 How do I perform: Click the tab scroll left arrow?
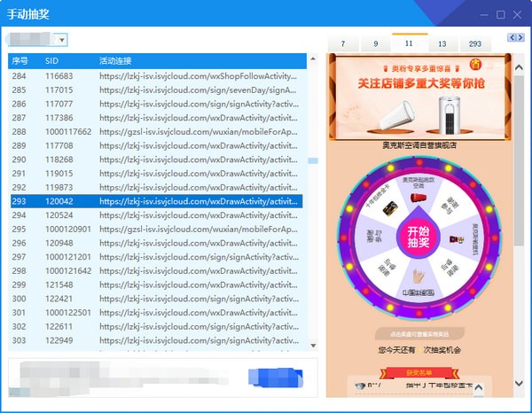click(x=512, y=37)
